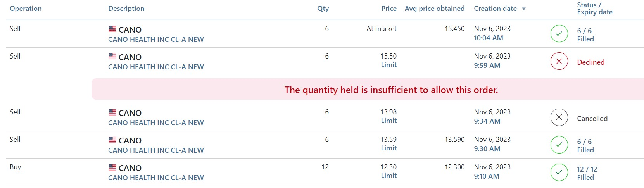Click US flag icon on the at-market order

click(x=112, y=29)
